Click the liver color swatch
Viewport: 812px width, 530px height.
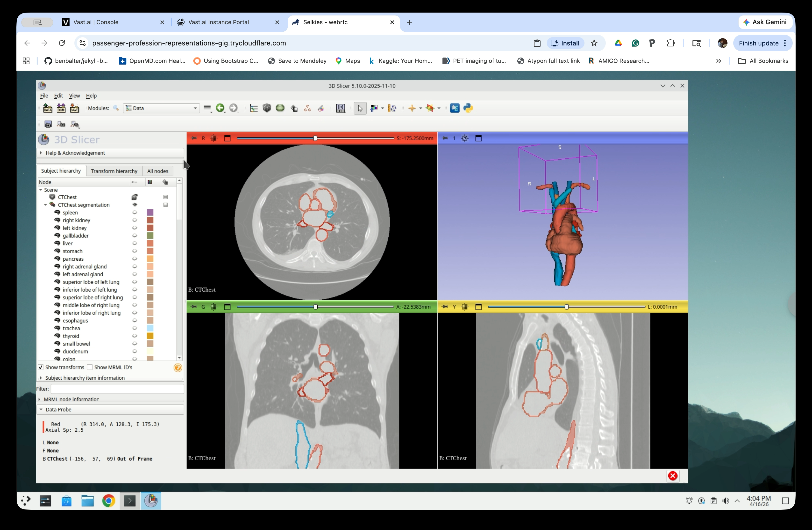(150, 243)
